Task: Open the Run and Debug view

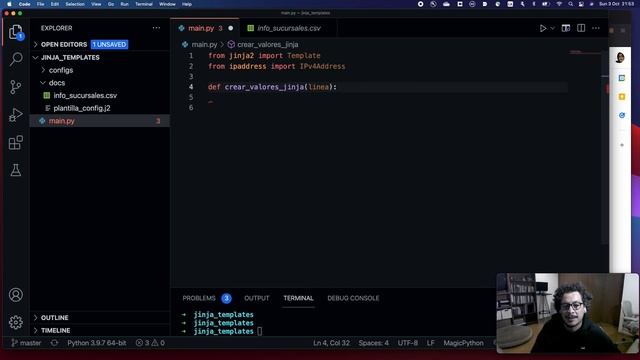Action: 16,115
